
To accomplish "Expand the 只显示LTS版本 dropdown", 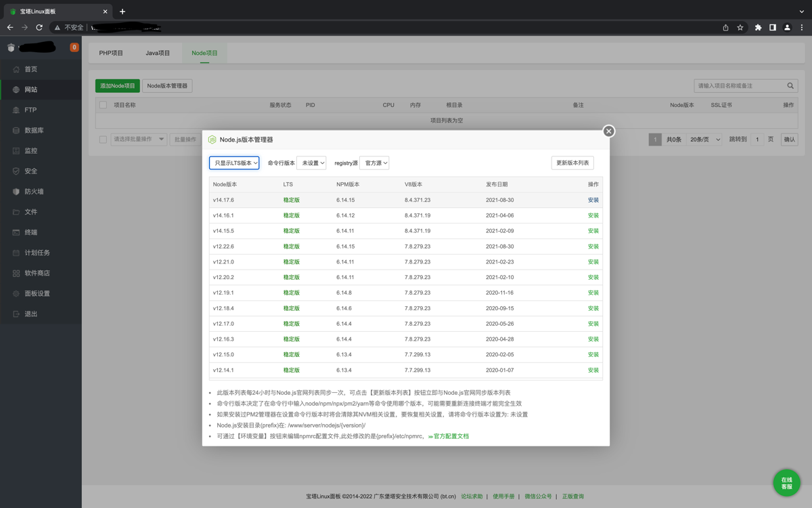I will click(x=234, y=163).
